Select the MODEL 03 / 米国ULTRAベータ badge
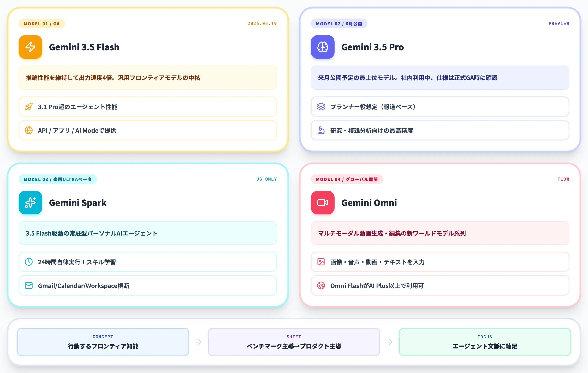The height and width of the screenshot is (373, 588). tap(58, 179)
